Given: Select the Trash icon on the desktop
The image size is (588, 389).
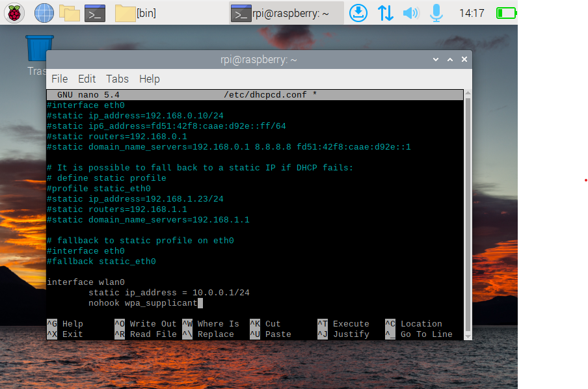Looking at the screenshot, I should coord(40,48).
